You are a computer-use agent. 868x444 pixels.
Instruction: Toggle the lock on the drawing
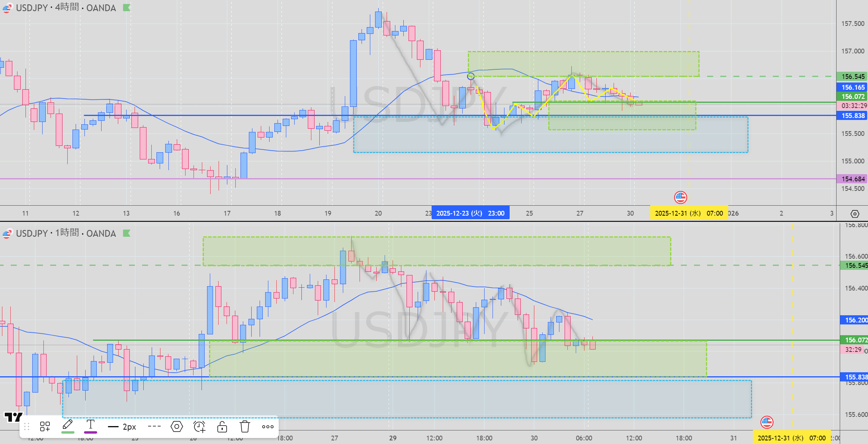(222, 426)
